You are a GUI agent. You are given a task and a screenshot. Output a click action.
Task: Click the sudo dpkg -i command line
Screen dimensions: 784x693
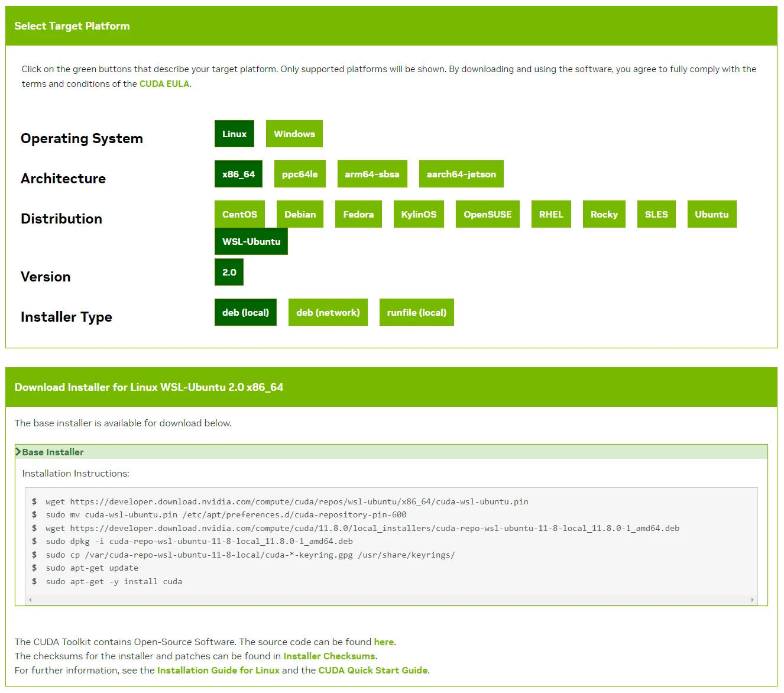tap(199, 541)
